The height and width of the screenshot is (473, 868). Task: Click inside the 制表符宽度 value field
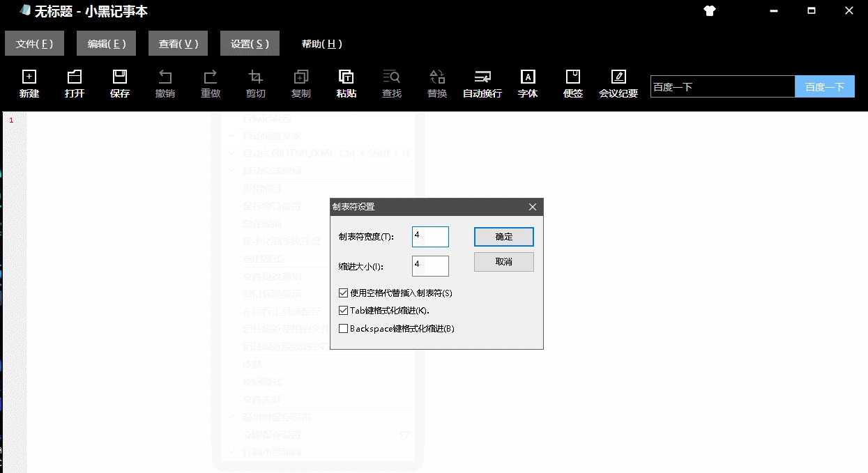(430, 236)
